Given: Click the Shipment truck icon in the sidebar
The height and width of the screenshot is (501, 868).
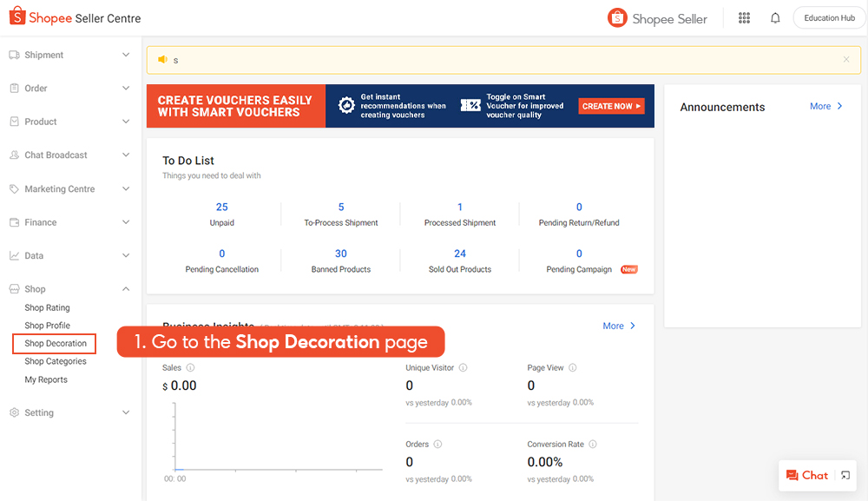Looking at the screenshot, I should 15,55.
